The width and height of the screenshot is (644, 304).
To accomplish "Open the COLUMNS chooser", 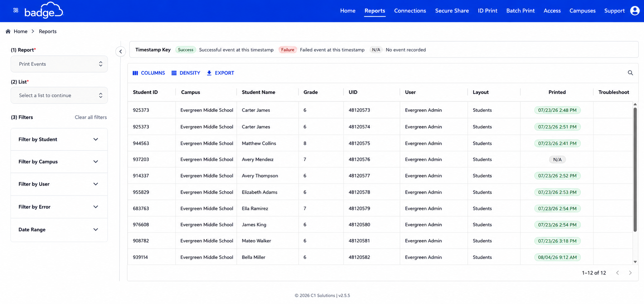I will [149, 73].
